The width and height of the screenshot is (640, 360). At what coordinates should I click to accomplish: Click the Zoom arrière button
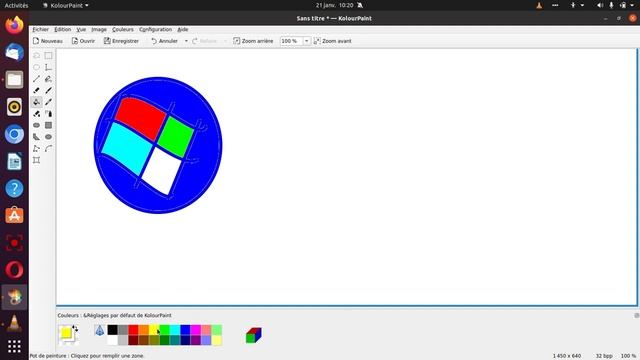point(253,41)
